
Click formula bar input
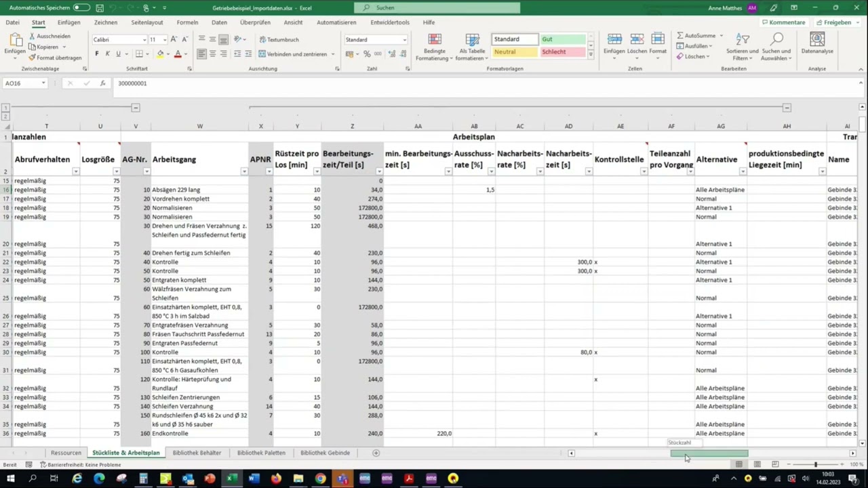(x=485, y=83)
